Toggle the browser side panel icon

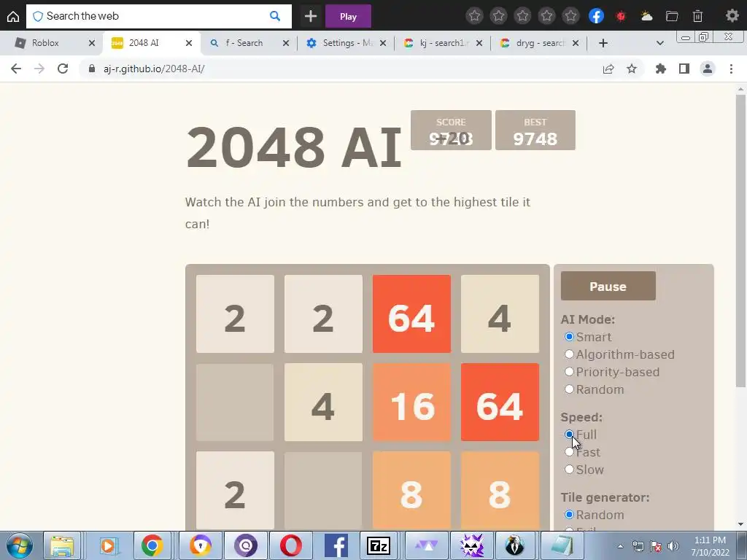684,69
